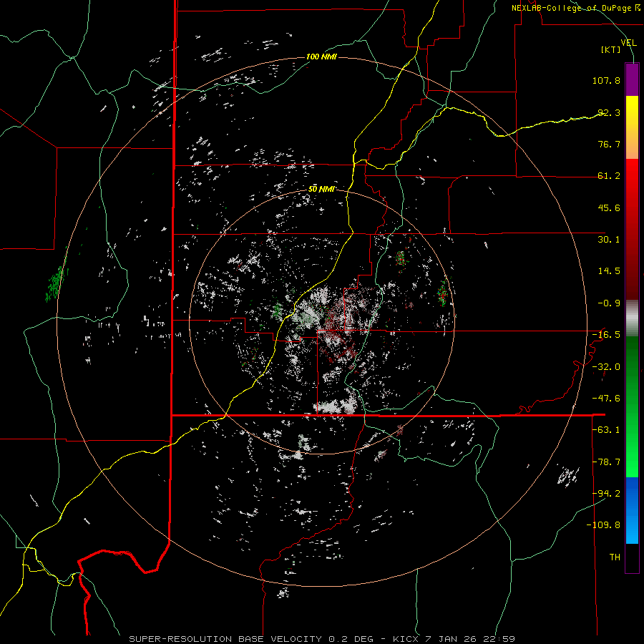
Task: Click the 61.2 legend value
Action: point(609,176)
